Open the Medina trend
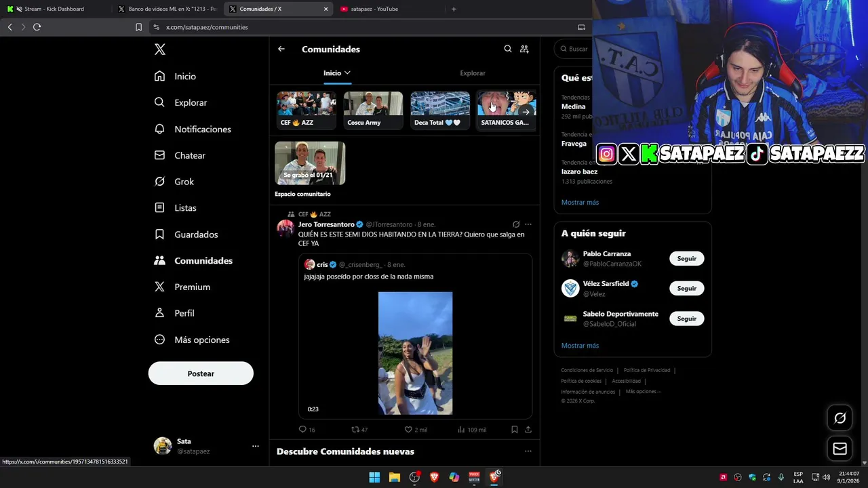Screen dimensions: 868x488 [573, 106]
